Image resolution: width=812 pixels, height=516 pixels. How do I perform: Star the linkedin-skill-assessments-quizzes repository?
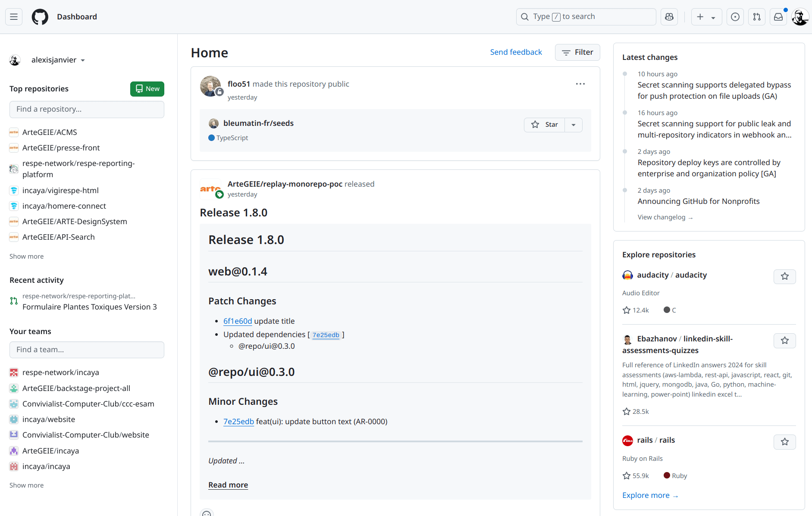[785, 341]
